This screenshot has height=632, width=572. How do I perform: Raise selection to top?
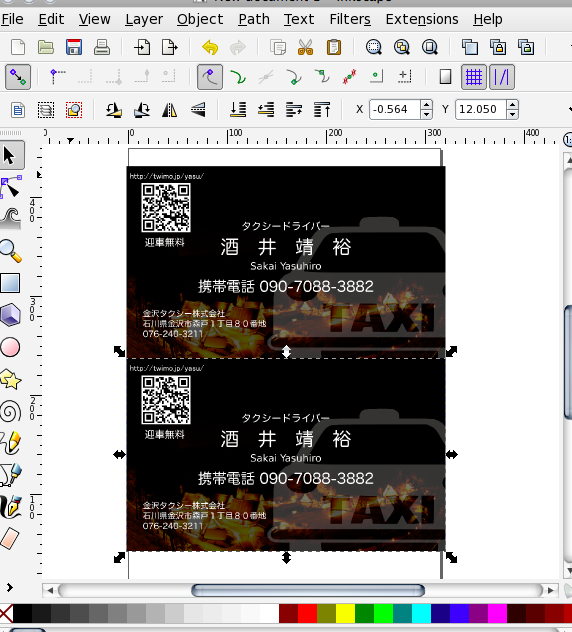point(322,110)
